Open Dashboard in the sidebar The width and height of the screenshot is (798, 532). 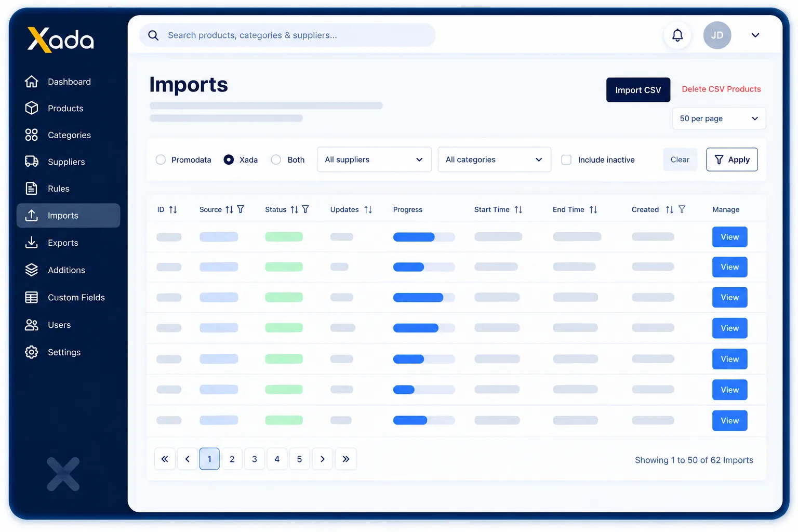tap(68, 82)
